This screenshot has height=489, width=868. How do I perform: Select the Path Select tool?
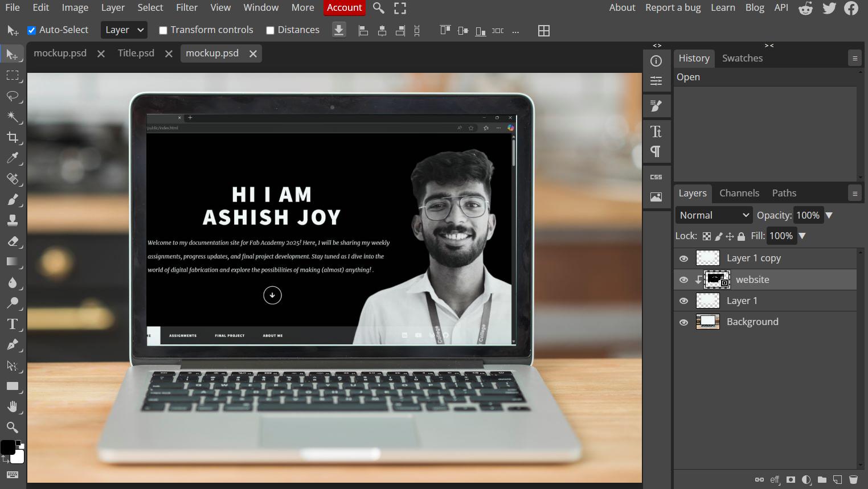click(x=12, y=365)
